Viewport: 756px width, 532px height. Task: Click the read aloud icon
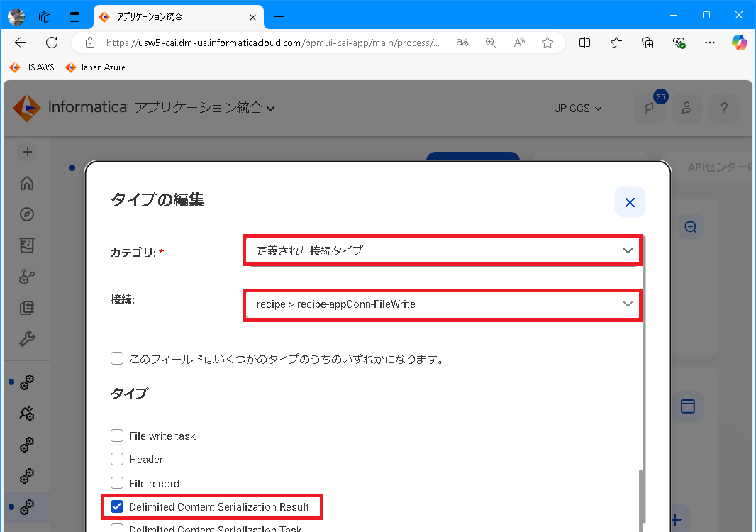(519, 43)
